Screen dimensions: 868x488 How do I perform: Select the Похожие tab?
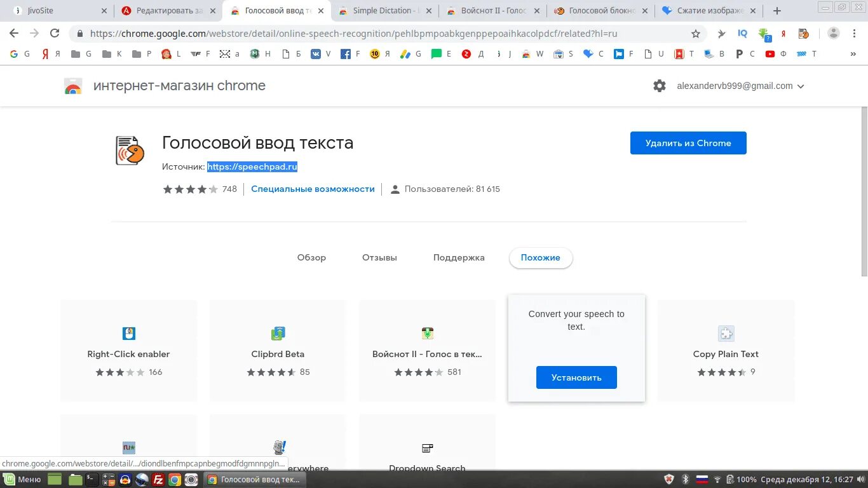click(541, 257)
